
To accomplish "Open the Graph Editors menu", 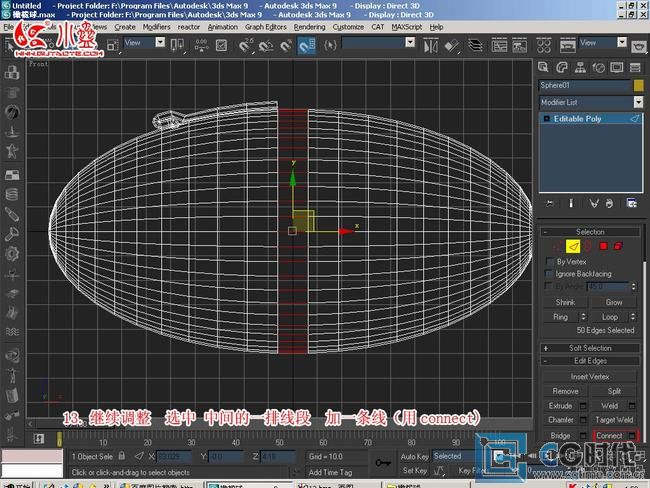I will [x=266, y=27].
